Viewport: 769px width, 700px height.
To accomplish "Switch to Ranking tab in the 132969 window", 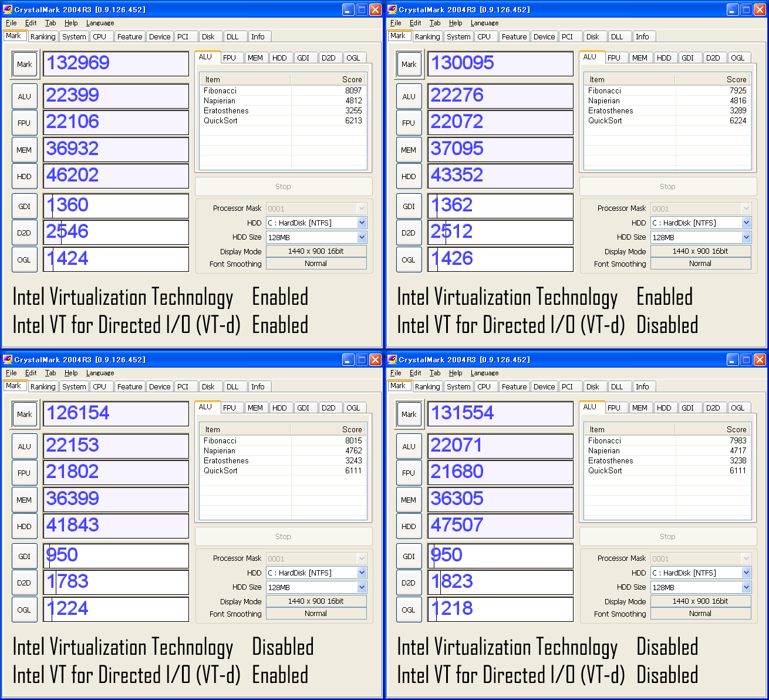I will coord(43,36).
